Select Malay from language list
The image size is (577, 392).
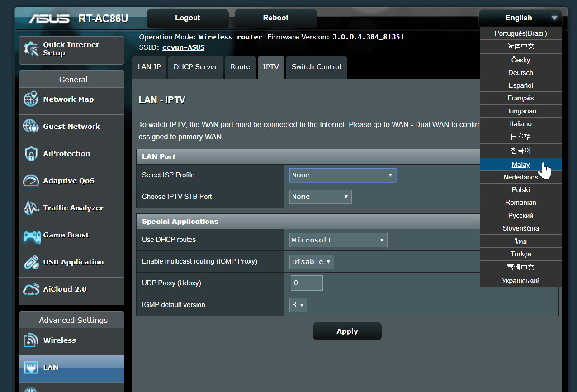pos(520,165)
